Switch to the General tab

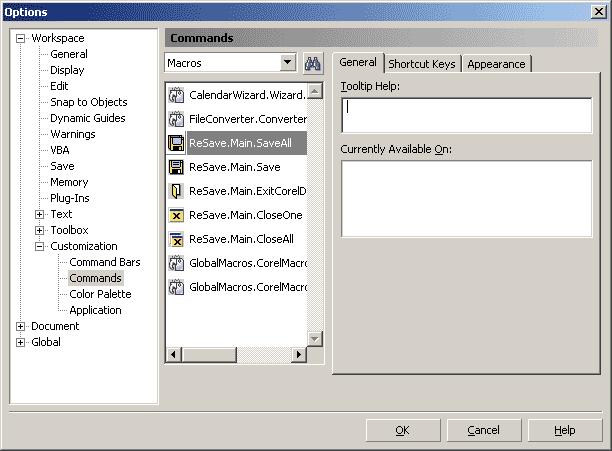358,62
